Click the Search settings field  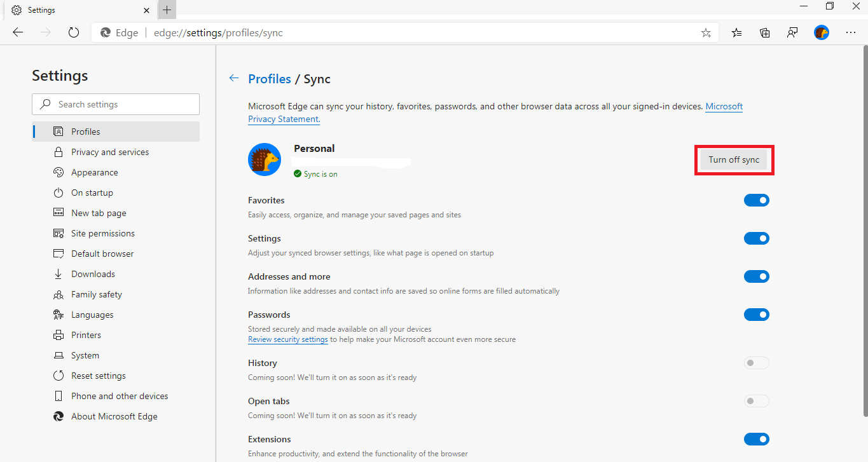pyautogui.click(x=116, y=104)
